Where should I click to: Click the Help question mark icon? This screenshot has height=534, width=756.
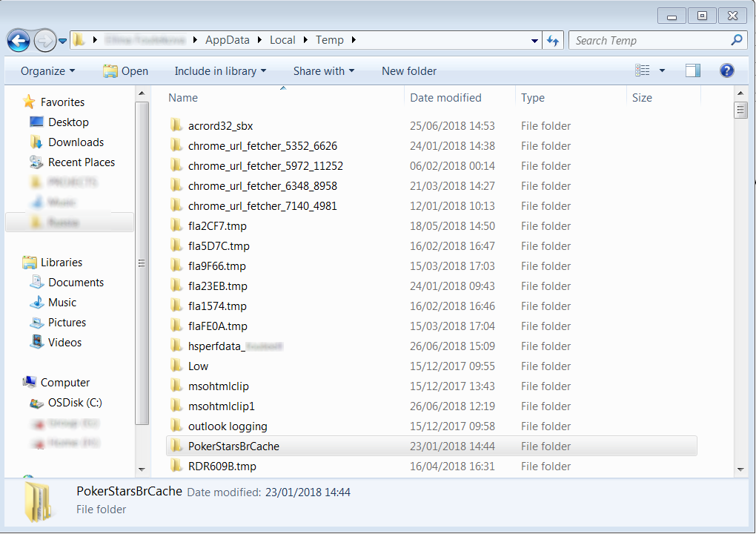(727, 70)
